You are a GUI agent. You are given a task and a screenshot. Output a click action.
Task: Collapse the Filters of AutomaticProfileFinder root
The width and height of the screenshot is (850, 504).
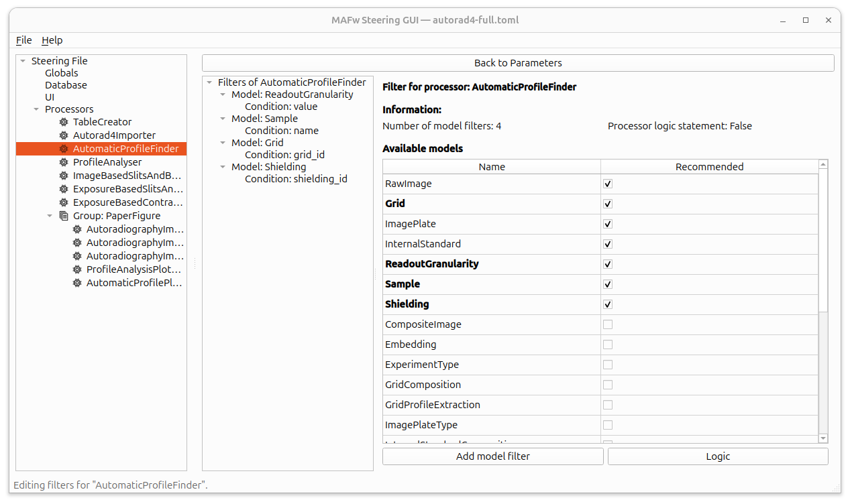[209, 82]
